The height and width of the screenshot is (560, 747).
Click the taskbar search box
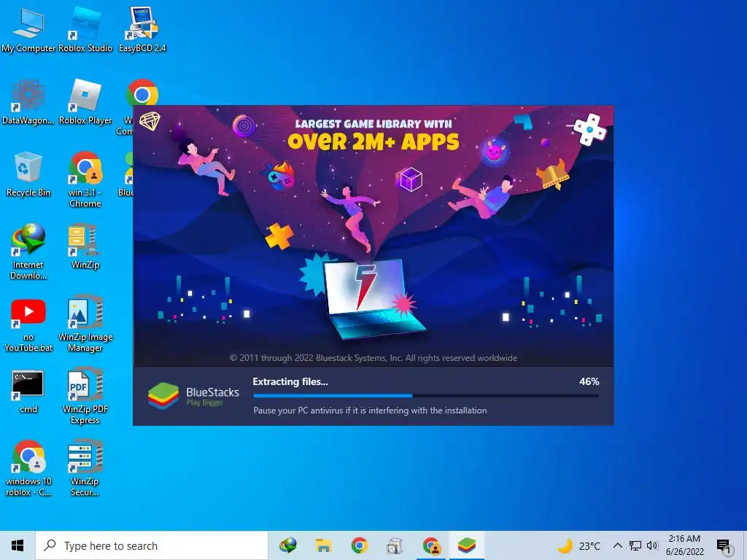coord(152,545)
